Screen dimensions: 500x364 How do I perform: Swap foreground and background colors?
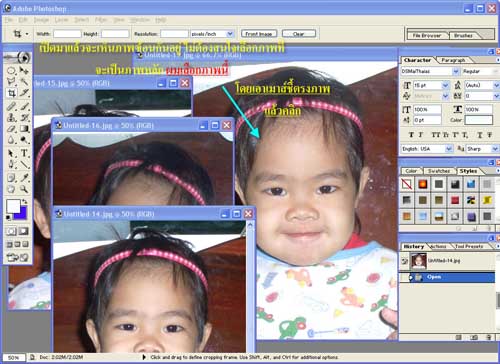pyautogui.click(x=24, y=201)
